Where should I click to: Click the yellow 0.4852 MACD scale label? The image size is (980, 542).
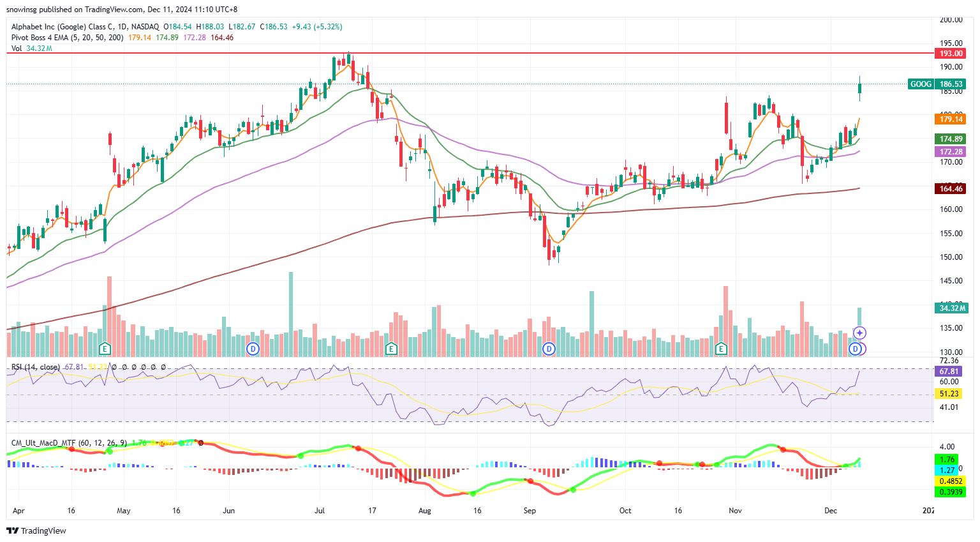[951, 481]
